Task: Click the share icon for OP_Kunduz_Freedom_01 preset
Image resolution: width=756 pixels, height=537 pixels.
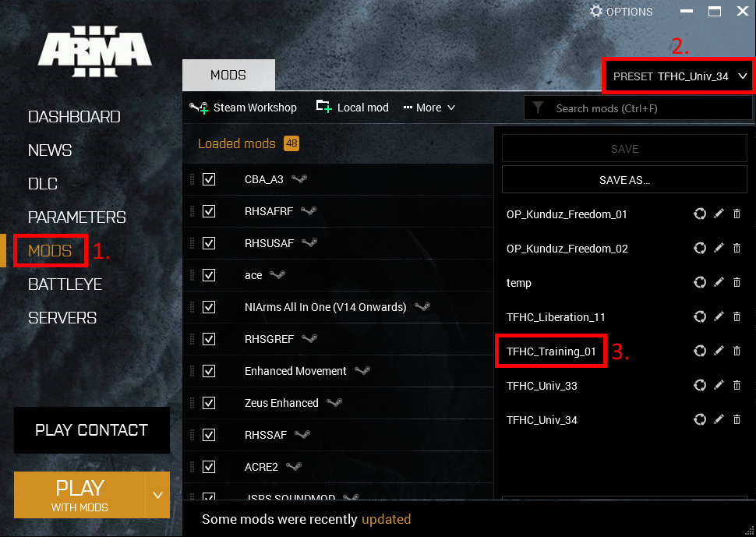Action: click(x=700, y=214)
